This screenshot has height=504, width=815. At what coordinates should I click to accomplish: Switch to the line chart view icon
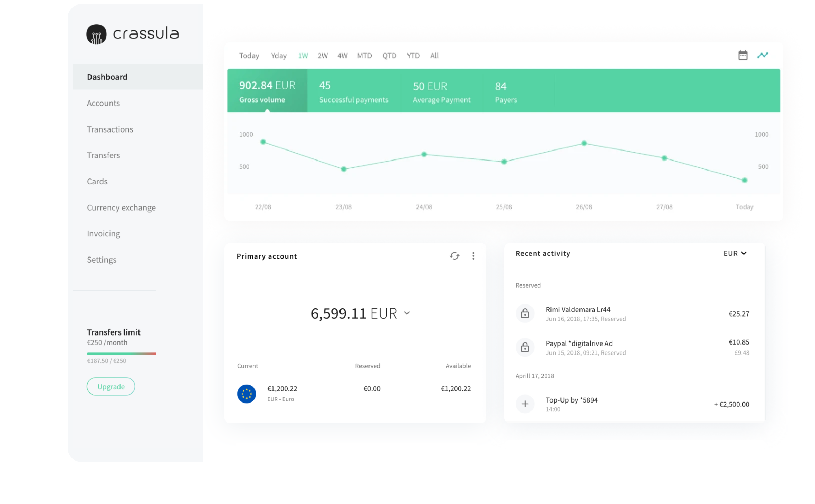pos(763,55)
